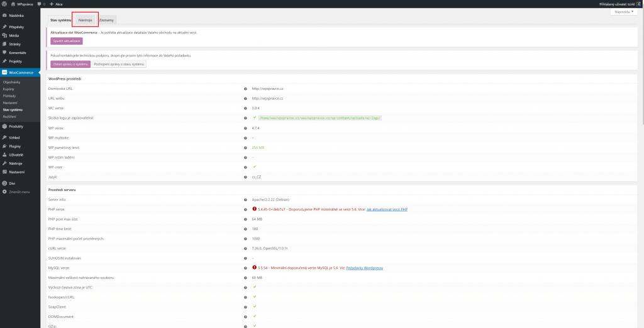
Task: Click Spustit aktualizace button
Action: [67, 41]
